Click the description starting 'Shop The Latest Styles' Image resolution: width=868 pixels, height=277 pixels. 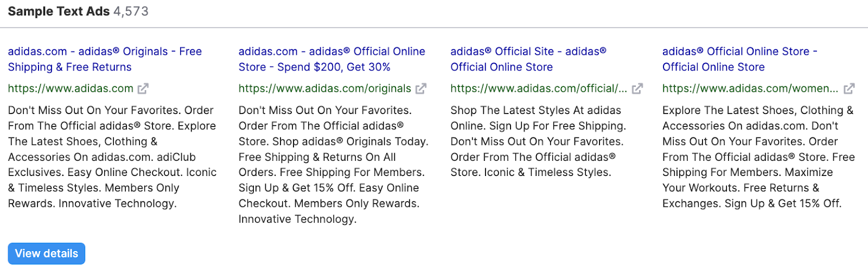[x=538, y=141]
